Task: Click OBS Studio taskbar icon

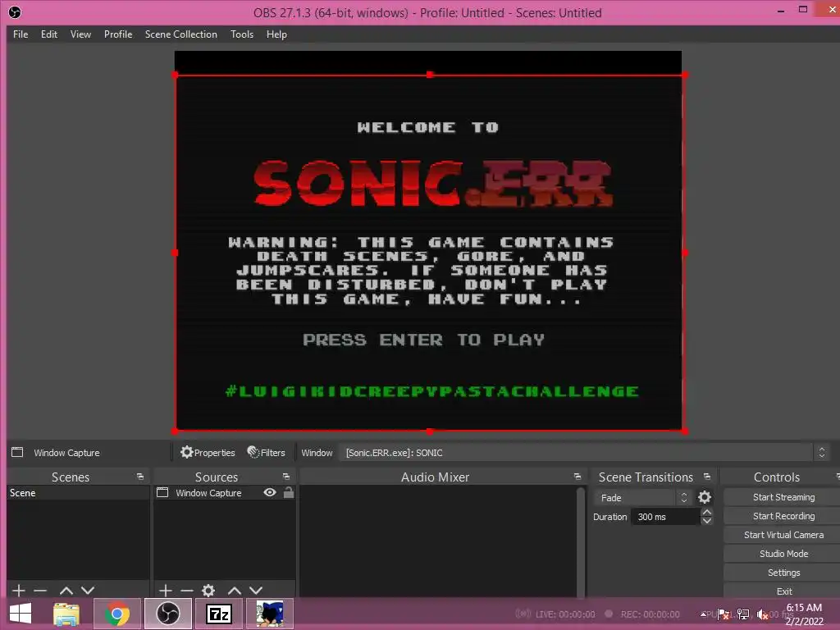Action: pos(167,614)
